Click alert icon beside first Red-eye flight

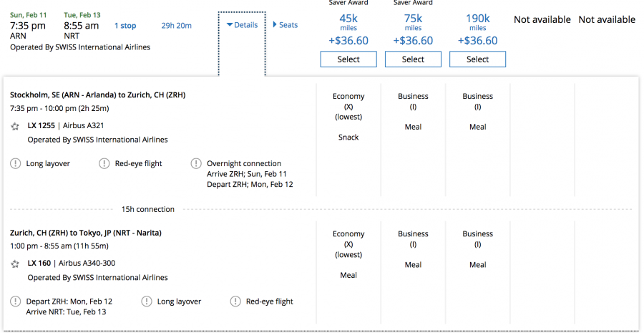pyautogui.click(x=104, y=164)
